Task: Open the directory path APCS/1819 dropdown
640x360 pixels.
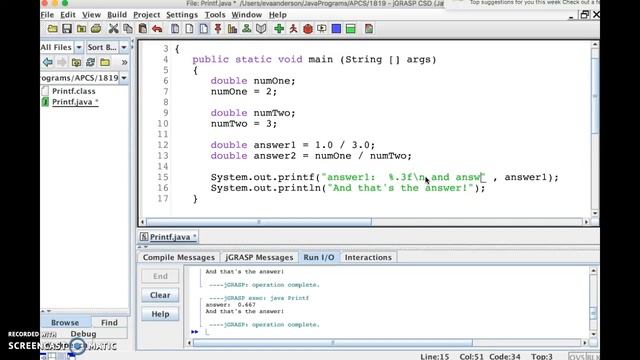Action: coord(124,78)
